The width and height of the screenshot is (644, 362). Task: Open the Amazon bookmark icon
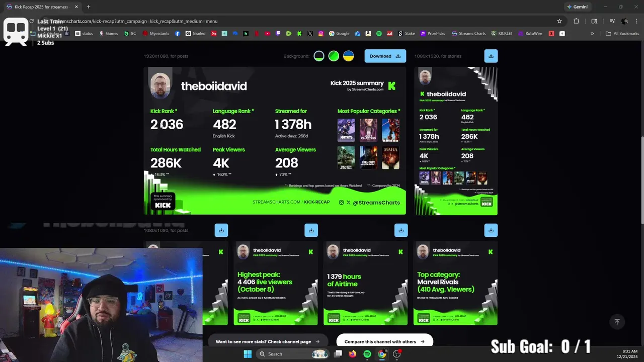pyautogui.click(x=368, y=34)
